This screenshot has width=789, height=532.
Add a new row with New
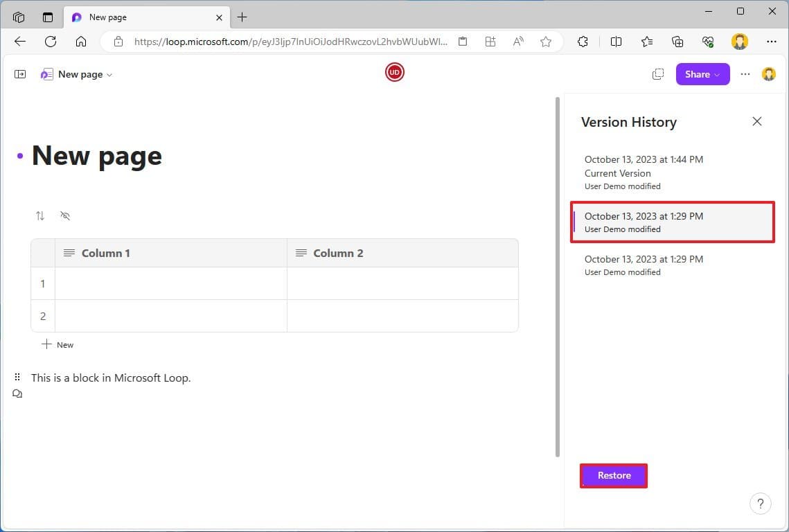(x=58, y=344)
